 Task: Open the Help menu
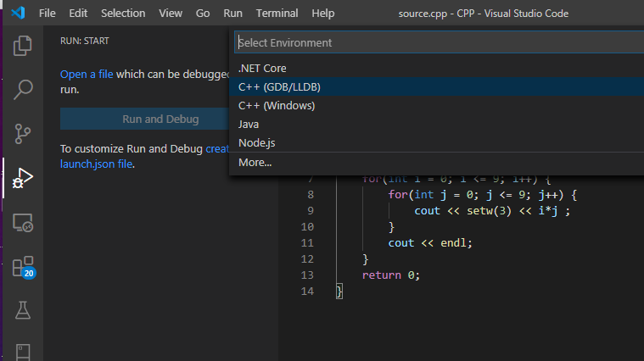coord(322,13)
